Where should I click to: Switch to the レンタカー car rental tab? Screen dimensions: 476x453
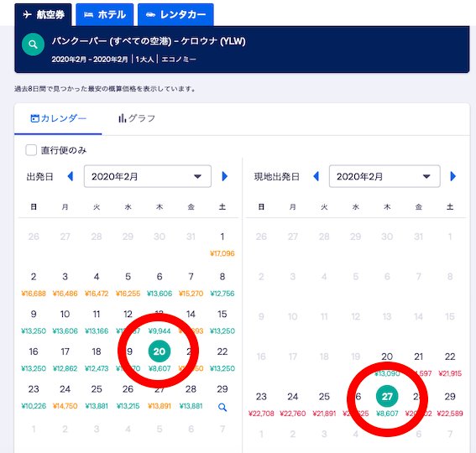tap(175, 14)
